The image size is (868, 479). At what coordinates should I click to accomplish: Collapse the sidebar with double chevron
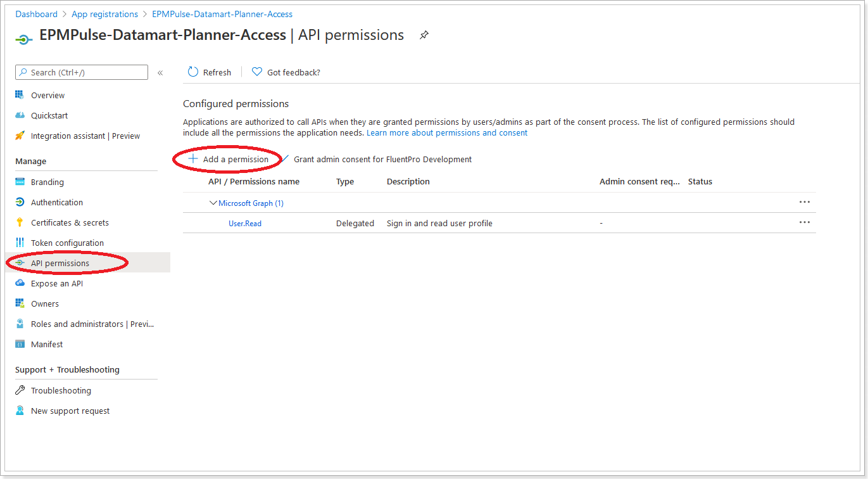coord(160,73)
